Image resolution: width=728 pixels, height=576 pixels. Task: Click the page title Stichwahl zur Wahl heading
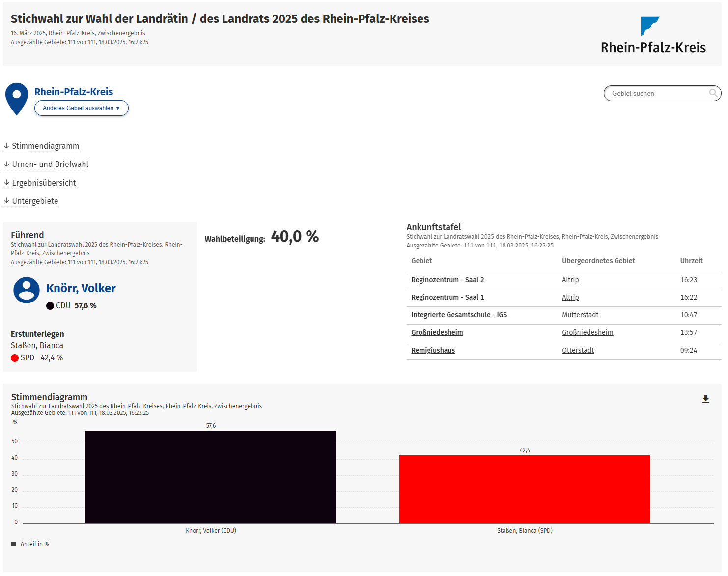pos(220,19)
